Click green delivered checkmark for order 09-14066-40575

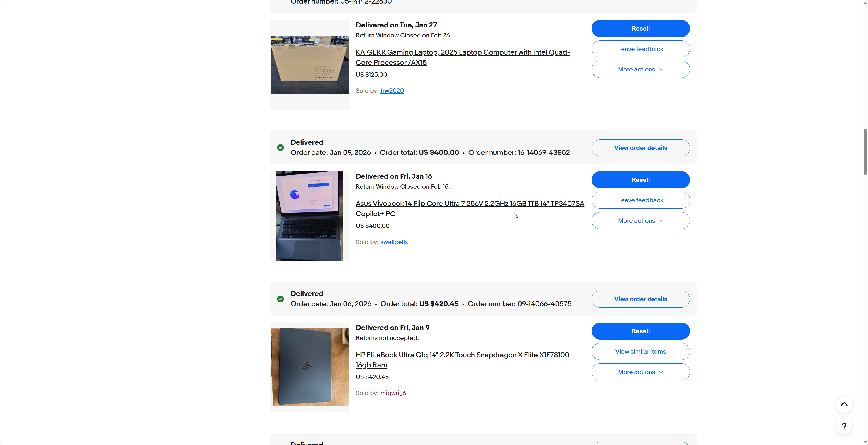[280, 299]
